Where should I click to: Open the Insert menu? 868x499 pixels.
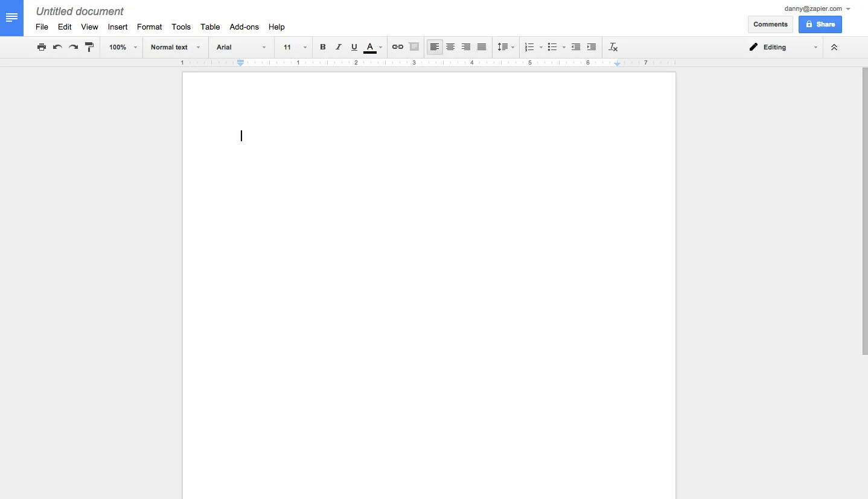pyautogui.click(x=118, y=27)
